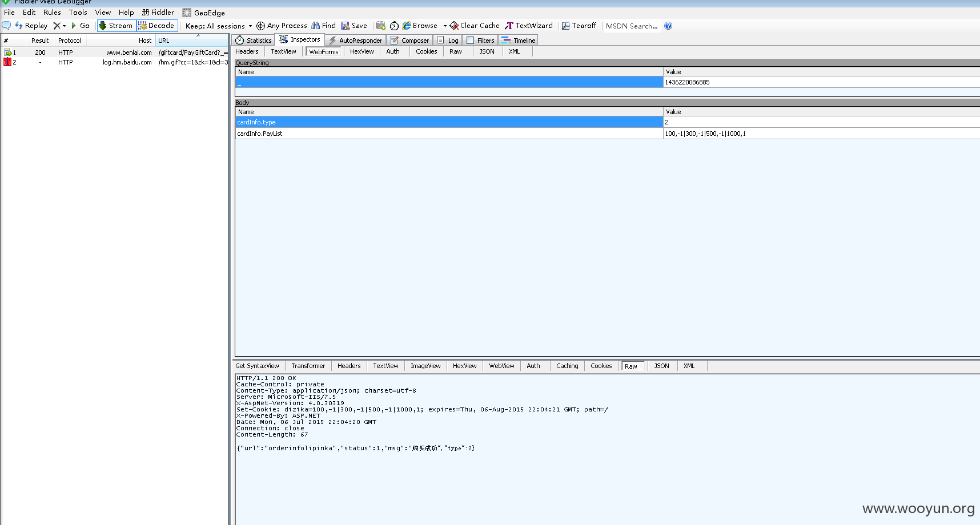
Task: Sort sessions by Host column header
Action: [x=121, y=41]
